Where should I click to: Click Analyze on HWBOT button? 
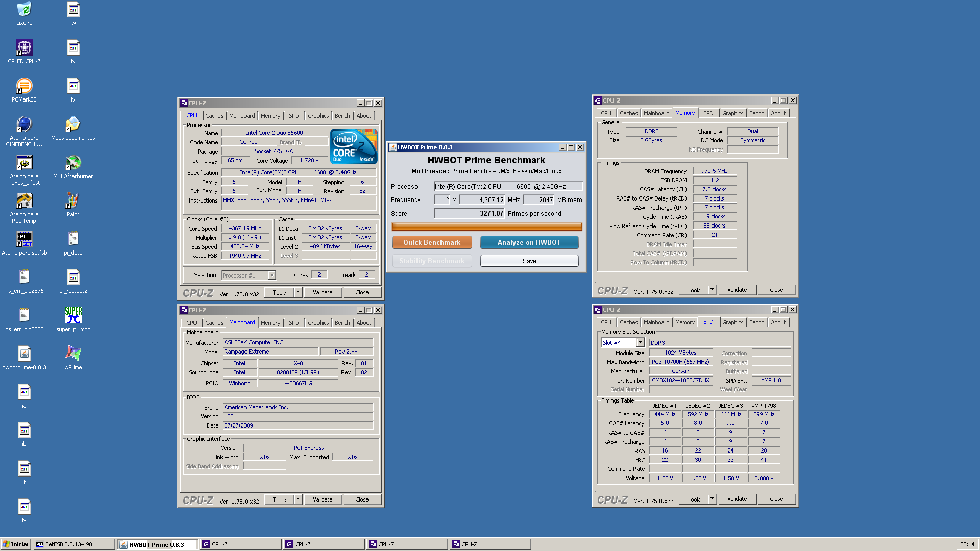point(529,242)
